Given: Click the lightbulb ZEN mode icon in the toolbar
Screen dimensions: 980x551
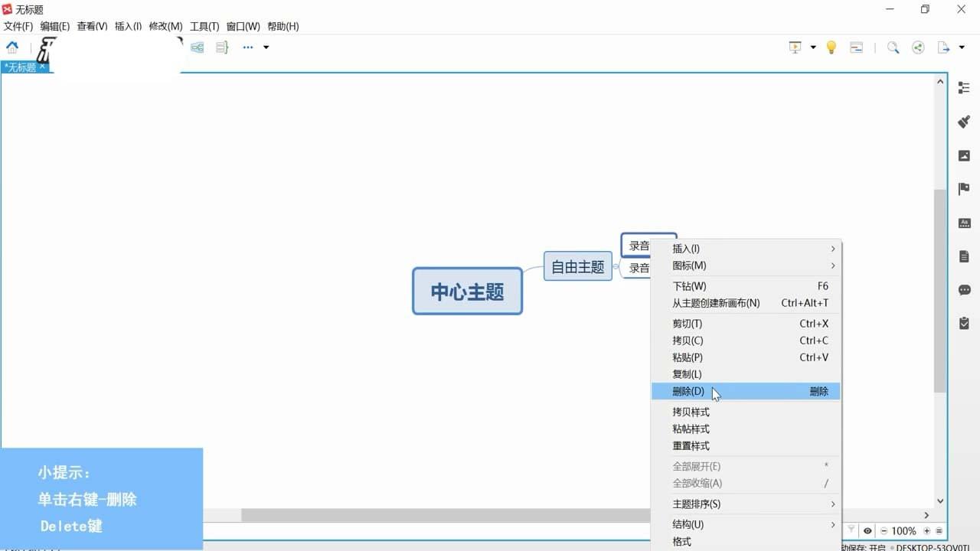Looking at the screenshot, I should click(831, 47).
